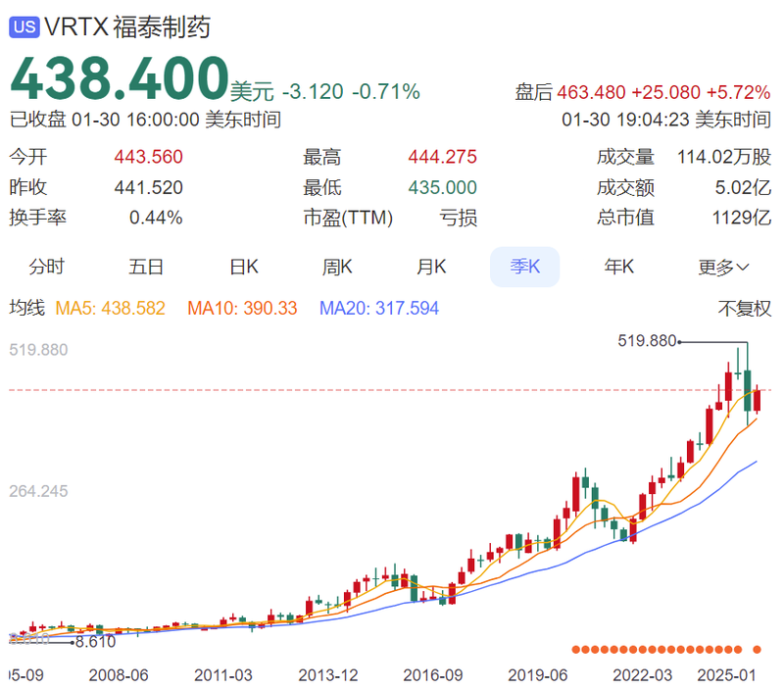This screenshot has height=689, width=784.
Task: Open the 月K monthly chart
Action: (431, 267)
